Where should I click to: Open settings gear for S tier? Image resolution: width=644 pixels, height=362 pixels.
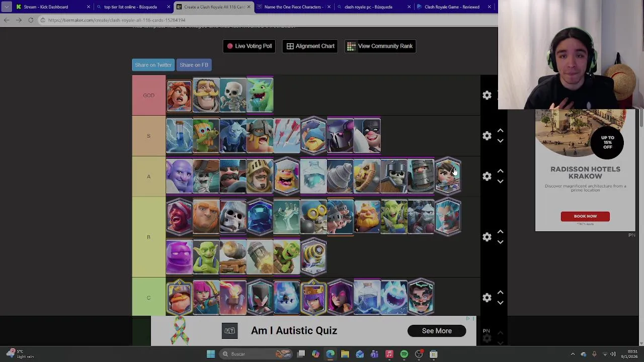487,136
